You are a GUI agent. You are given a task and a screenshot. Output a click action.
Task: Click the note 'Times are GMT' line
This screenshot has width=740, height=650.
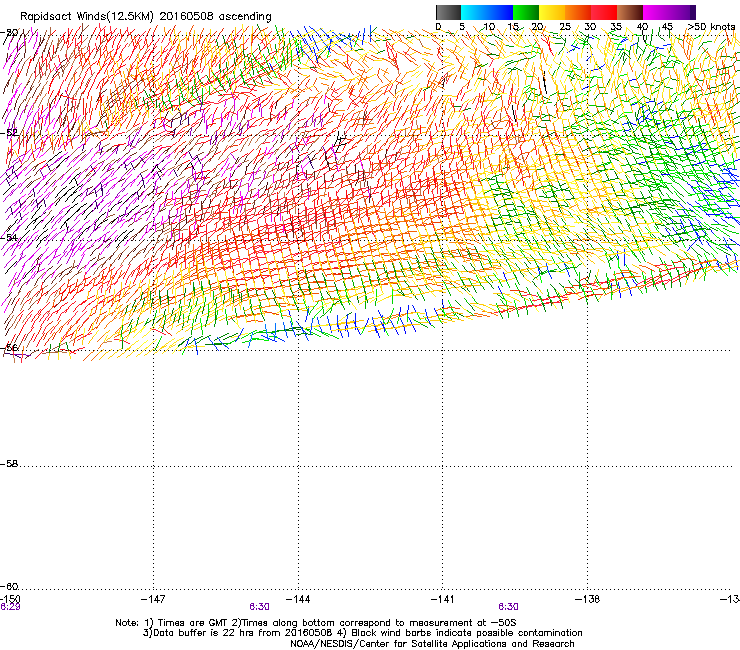click(x=316, y=623)
